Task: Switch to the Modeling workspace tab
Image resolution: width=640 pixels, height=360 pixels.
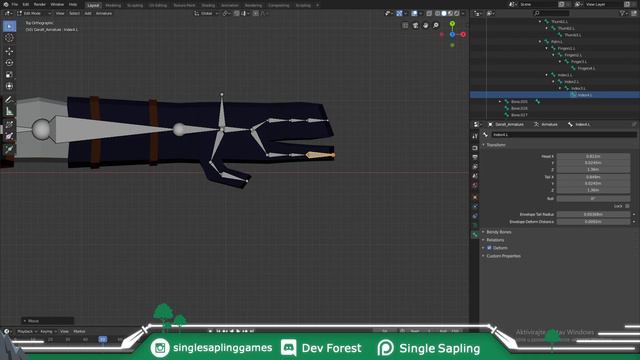Action: point(113,5)
